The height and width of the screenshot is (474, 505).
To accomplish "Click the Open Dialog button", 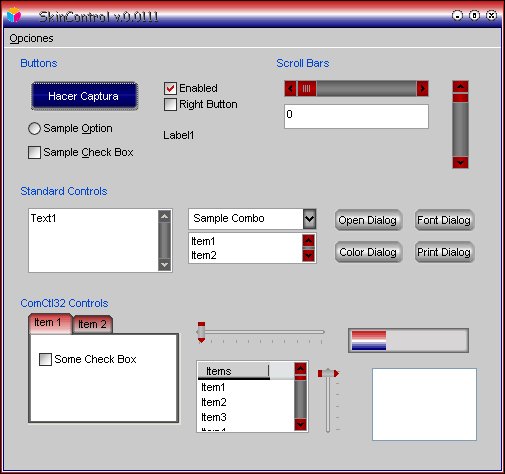I will pos(368,220).
